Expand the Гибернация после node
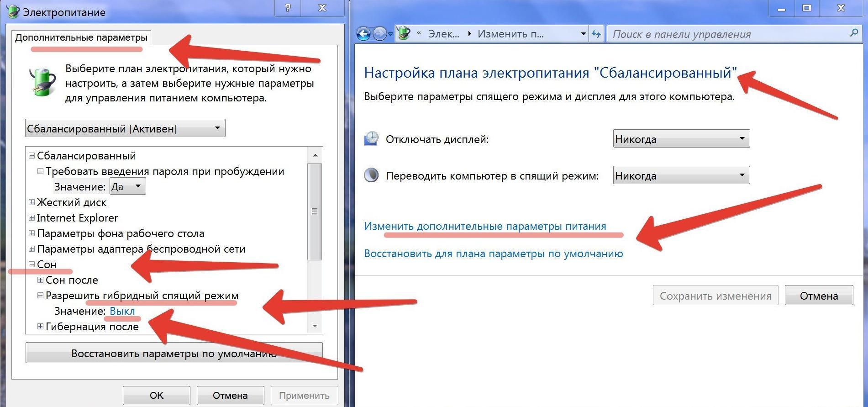Viewport: 868px width, 407px height. point(40,327)
